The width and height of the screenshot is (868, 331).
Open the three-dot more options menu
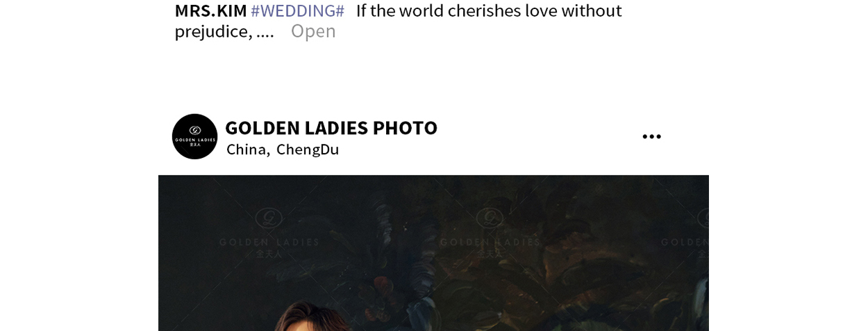pyautogui.click(x=651, y=137)
